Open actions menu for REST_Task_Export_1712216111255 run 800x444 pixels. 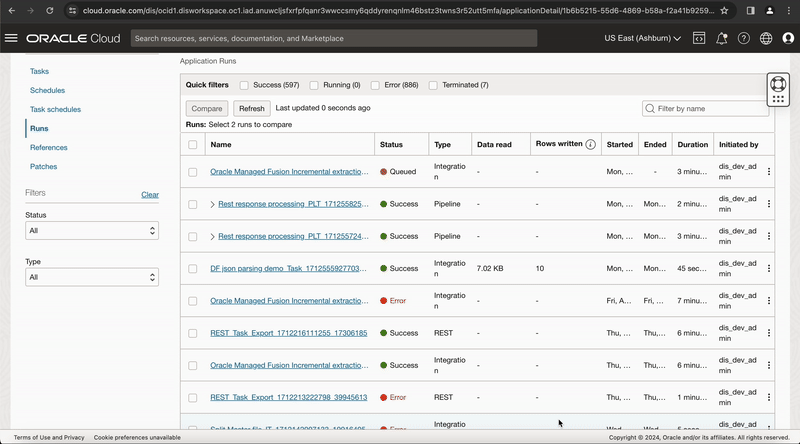coord(769,333)
